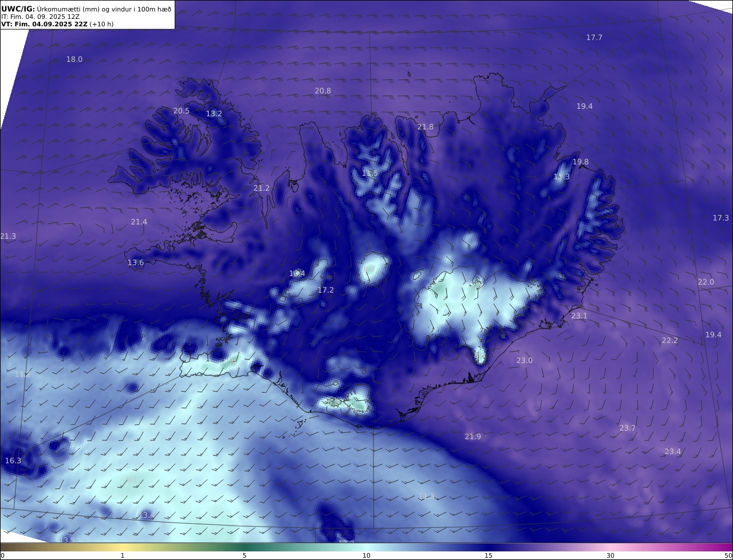
Task: Click the 21.2 value label
Action: coord(262,188)
